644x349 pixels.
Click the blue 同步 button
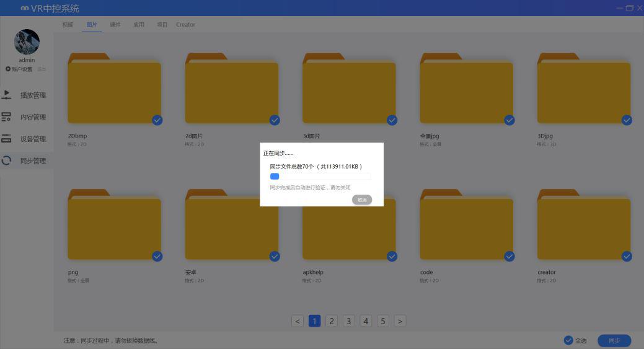[614, 340]
